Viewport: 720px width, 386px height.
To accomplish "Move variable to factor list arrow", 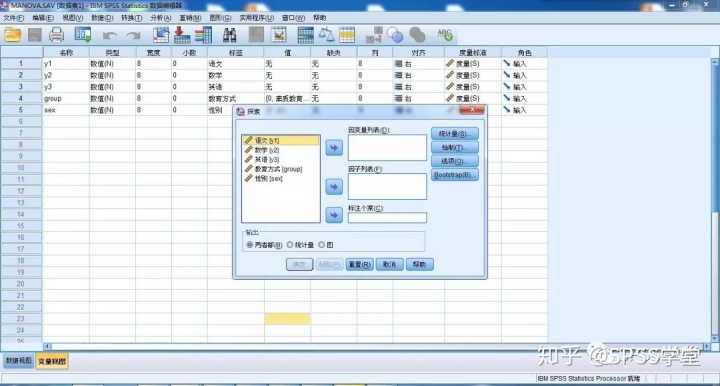I will (334, 187).
